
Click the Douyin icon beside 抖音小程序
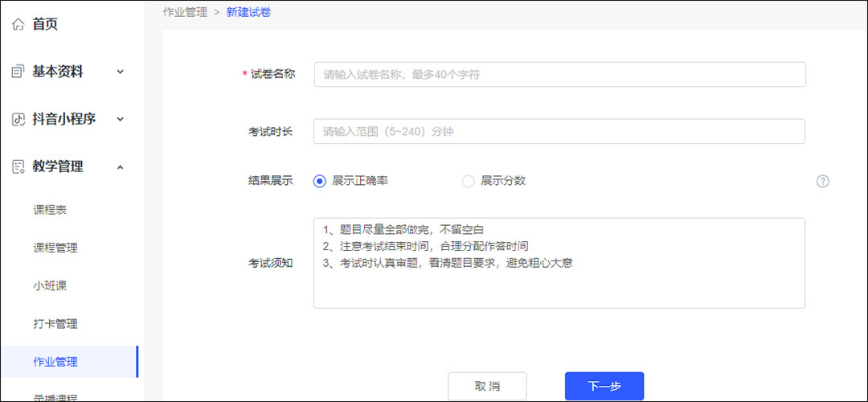coord(18,119)
